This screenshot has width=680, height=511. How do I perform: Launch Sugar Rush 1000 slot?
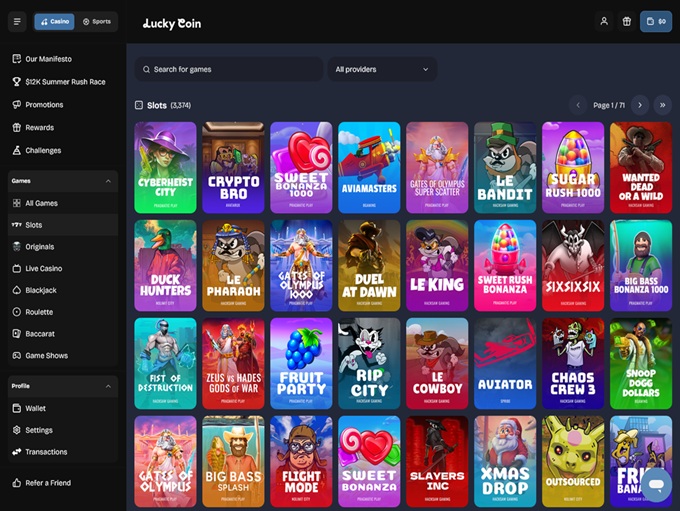click(x=573, y=167)
